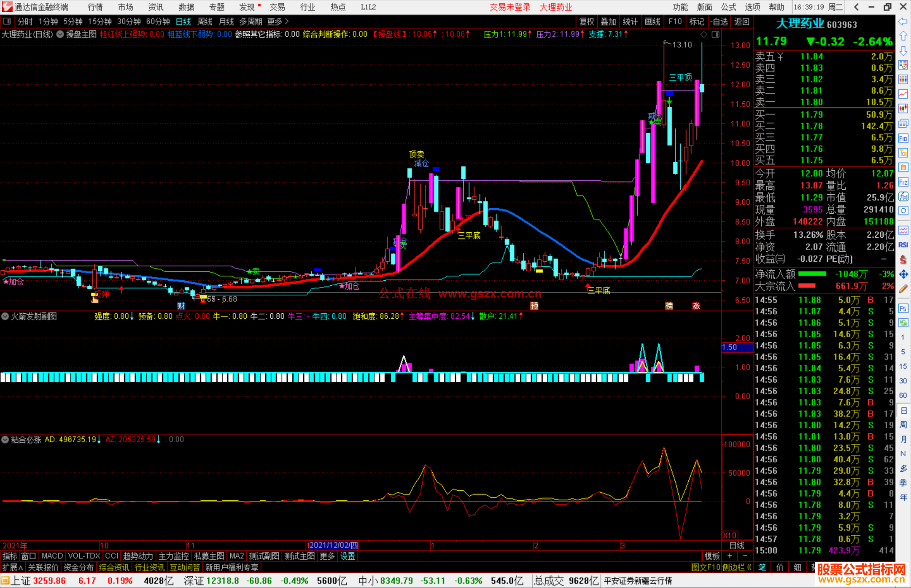Viewport: 911px width, 588px height.
Task: Activate the blue four-way move icon
Action: (x=903, y=274)
